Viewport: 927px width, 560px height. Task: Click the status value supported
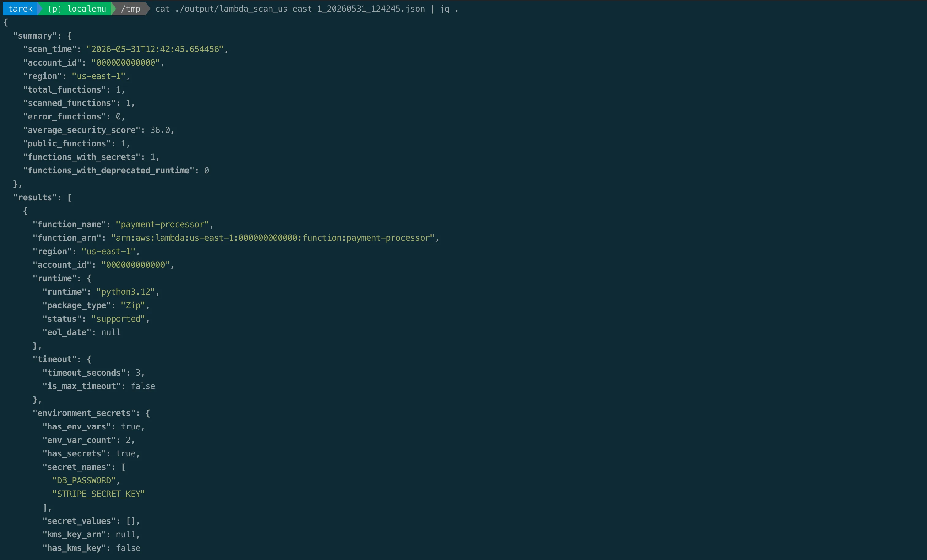click(118, 319)
